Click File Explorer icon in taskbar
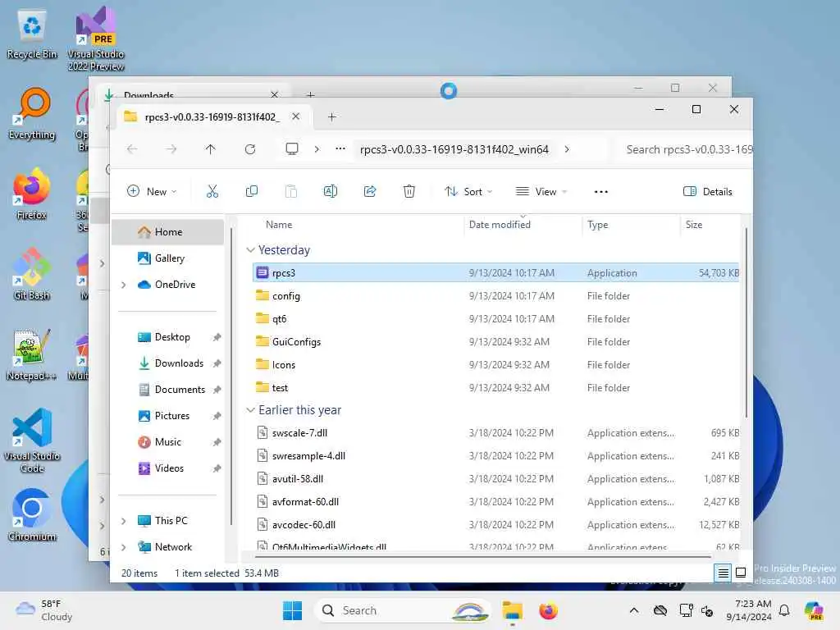This screenshot has height=630, width=840. point(512,610)
